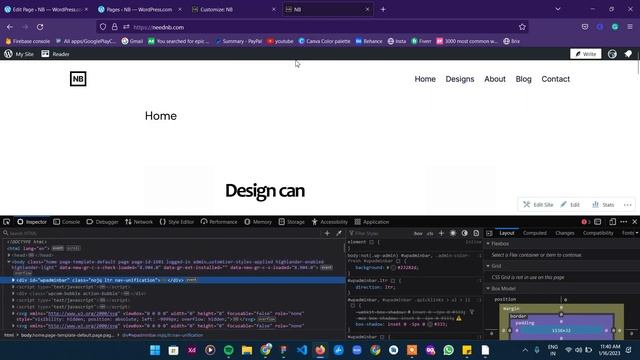The height and width of the screenshot is (360, 640).
Task: Open the Network tab in DevTools
Action: tap(139, 222)
